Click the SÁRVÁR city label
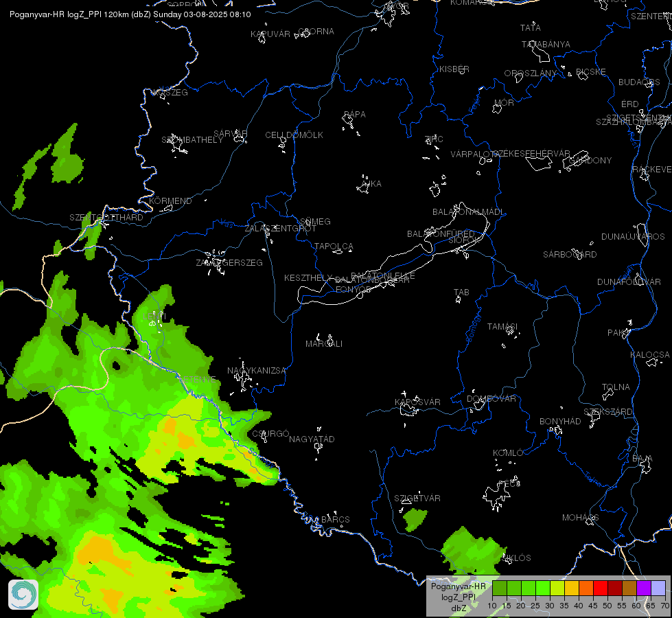Image resolution: width=672 pixels, height=618 pixels. 230,133
